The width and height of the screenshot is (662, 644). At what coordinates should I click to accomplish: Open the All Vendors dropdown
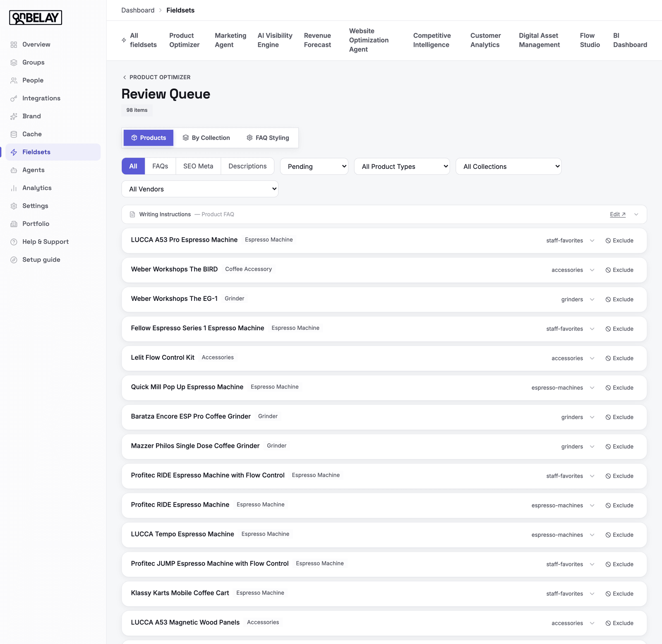[200, 189]
